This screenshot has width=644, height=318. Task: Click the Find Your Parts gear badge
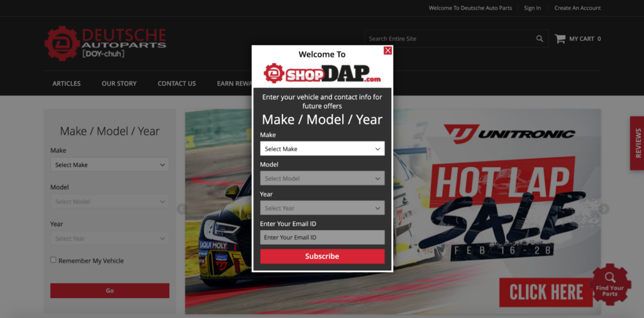tap(610, 285)
